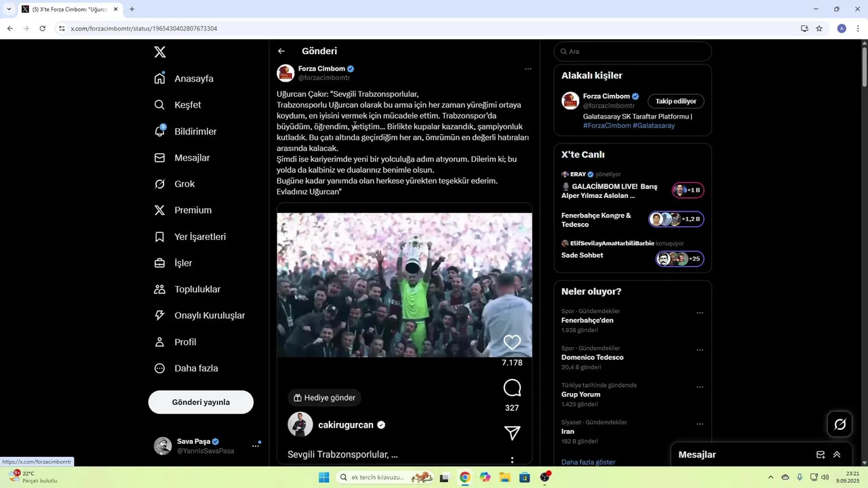Open Premium page
Viewport: 868px width, 488px height.
click(183, 210)
